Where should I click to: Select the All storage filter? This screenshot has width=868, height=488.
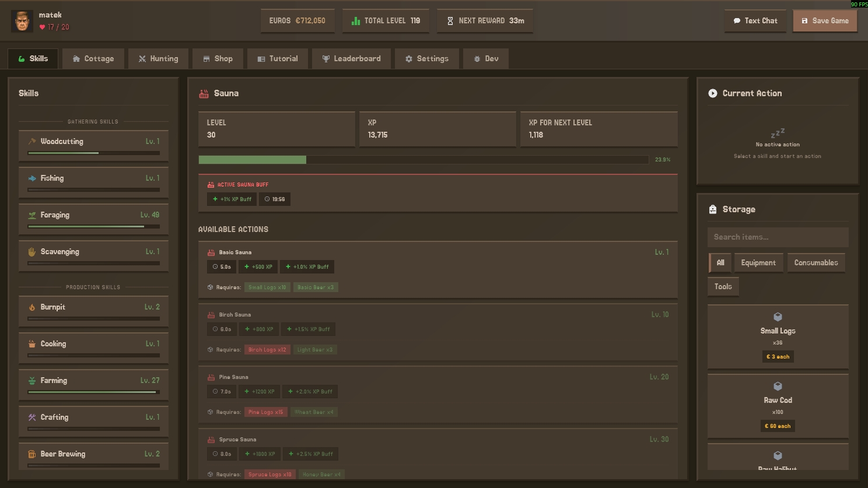tap(720, 263)
